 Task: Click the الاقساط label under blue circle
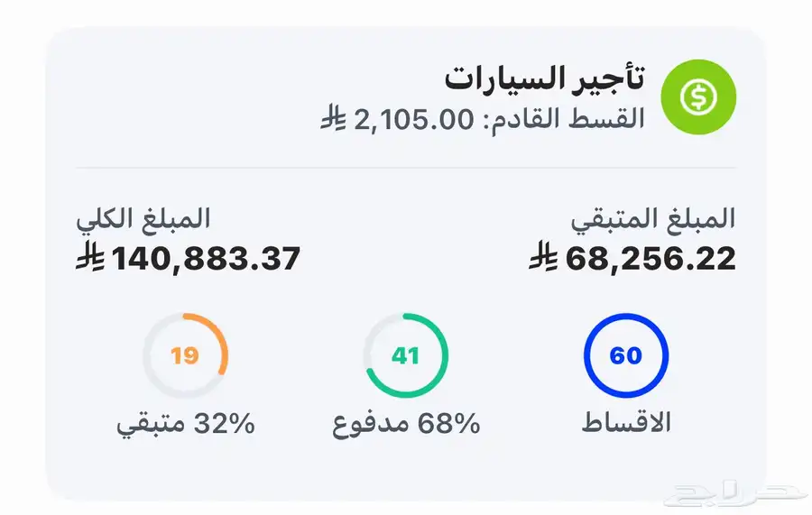coord(626,422)
